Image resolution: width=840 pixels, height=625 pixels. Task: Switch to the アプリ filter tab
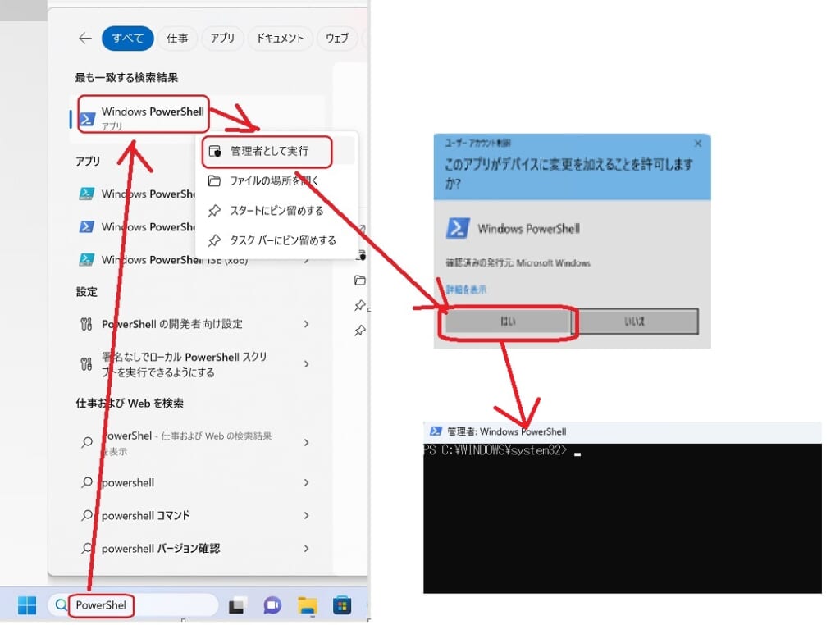(221, 39)
